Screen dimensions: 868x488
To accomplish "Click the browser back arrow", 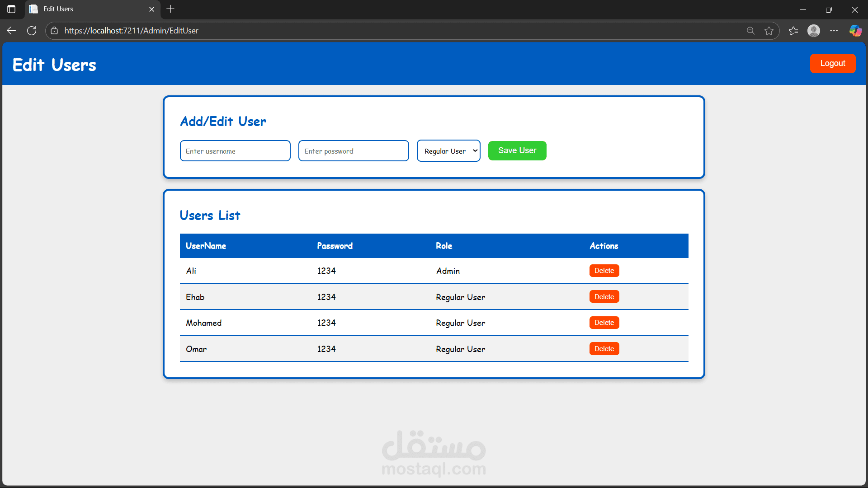I will (11, 31).
